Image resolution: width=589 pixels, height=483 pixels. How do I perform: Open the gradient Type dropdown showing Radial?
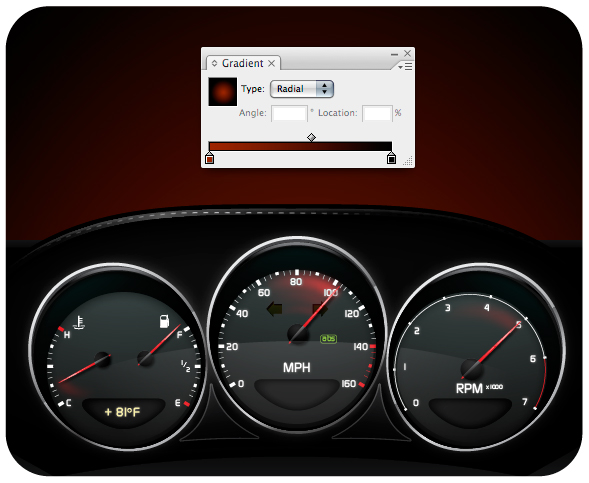coord(302,89)
